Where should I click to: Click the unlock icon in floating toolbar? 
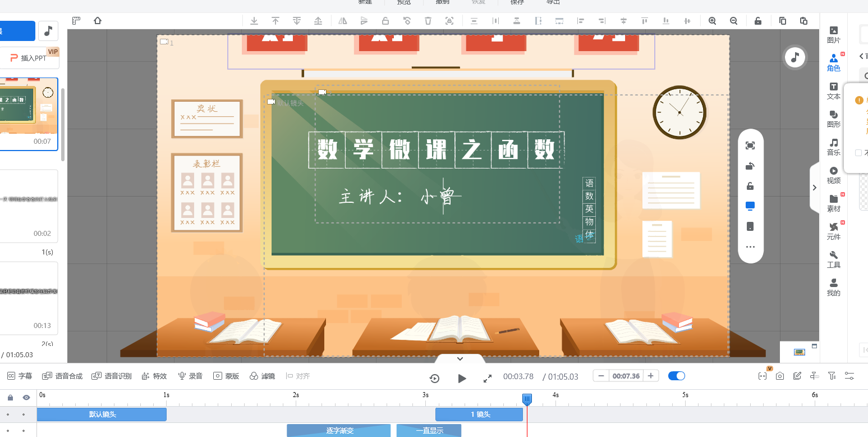pyautogui.click(x=750, y=186)
